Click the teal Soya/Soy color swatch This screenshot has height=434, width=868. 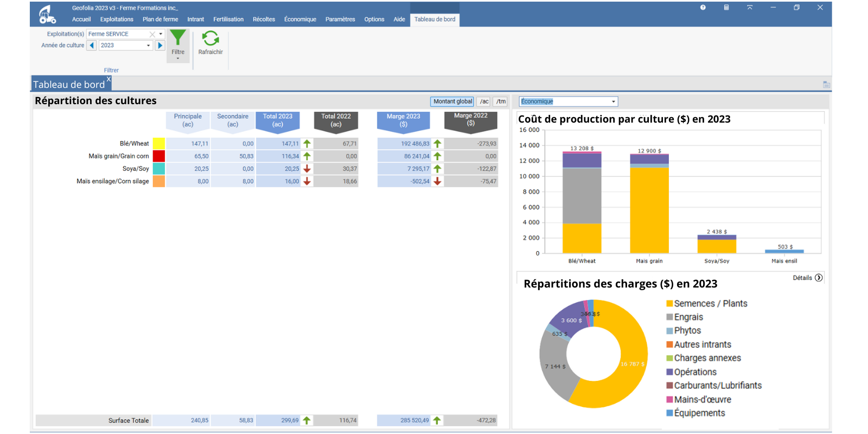(x=159, y=169)
